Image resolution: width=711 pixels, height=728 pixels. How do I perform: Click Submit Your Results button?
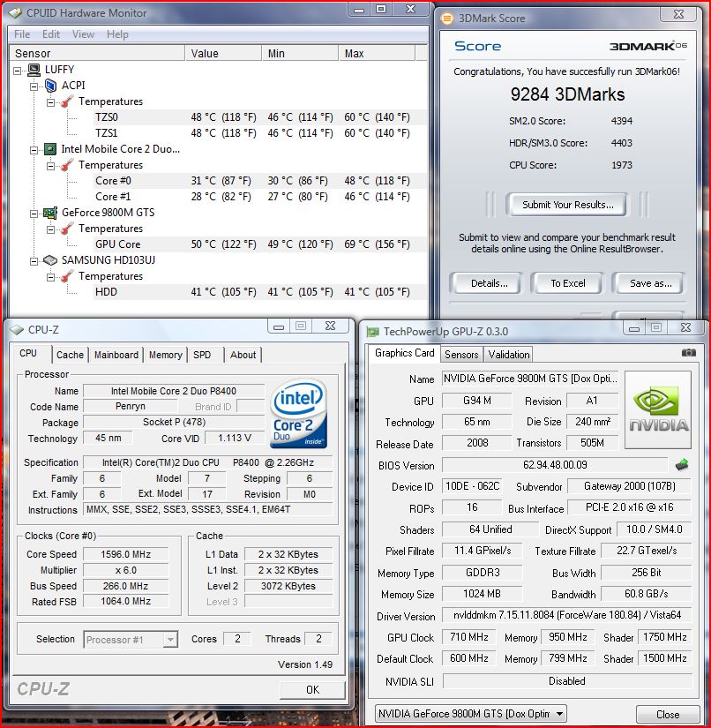click(567, 205)
